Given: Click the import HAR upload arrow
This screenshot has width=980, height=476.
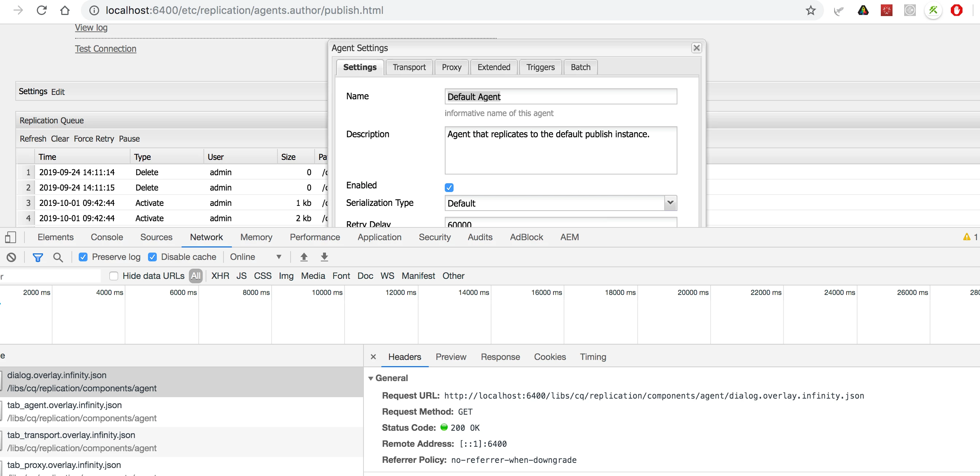Looking at the screenshot, I should click(x=304, y=257).
